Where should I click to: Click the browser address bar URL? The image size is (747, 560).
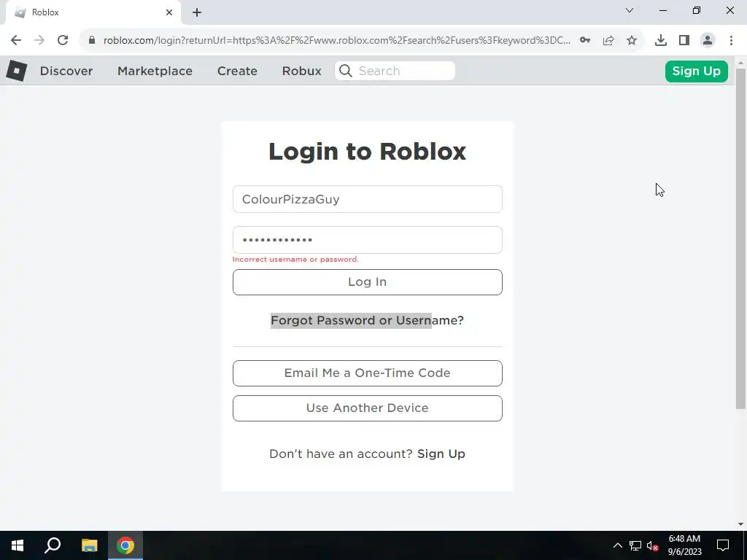336,41
